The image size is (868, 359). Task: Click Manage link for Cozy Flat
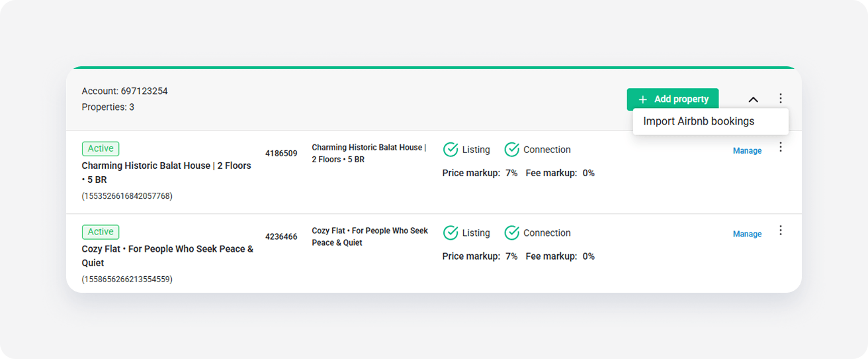coord(747,234)
